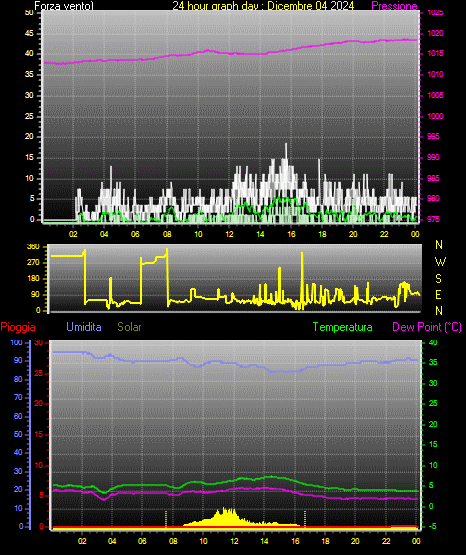Click the 12 hour tick on wind graph
This screenshot has height=555, width=466.
(229, 234)
